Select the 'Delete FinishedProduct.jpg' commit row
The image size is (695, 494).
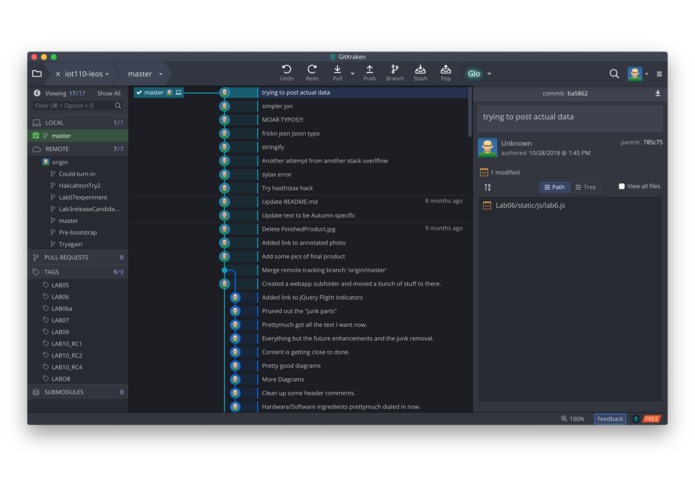pyautogui.click(x=363, y=229)
